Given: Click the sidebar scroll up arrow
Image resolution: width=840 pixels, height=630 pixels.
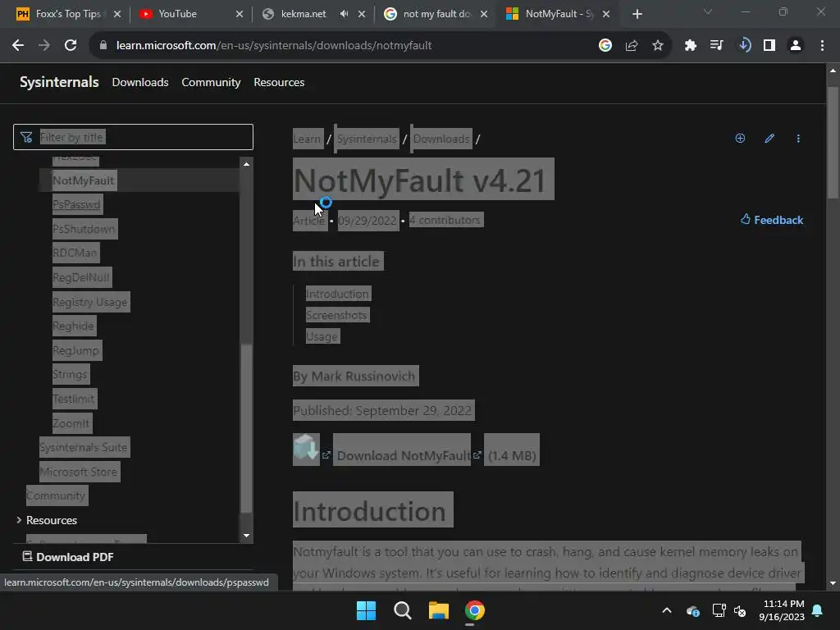Looking at the screenshot, I should tap(246, 164).
